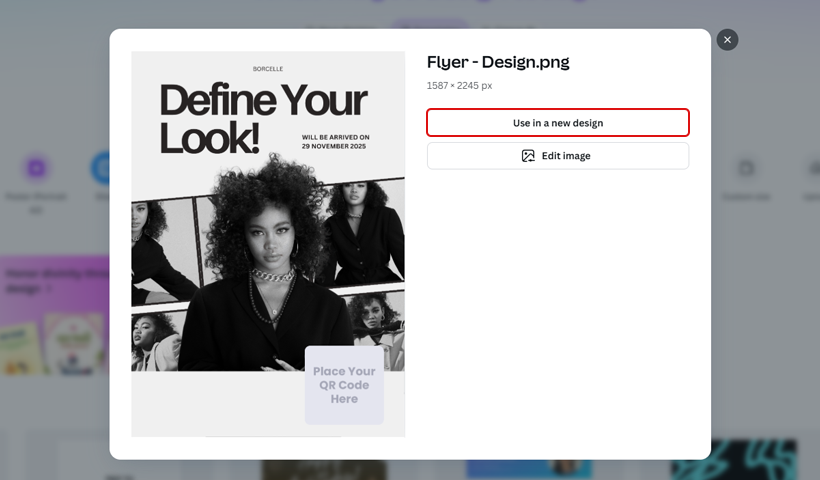This screenshot has width=820, height=480.
Task: Click the flyer preview thumbnail
Action: pyautogui.click(x=268, y=244)
